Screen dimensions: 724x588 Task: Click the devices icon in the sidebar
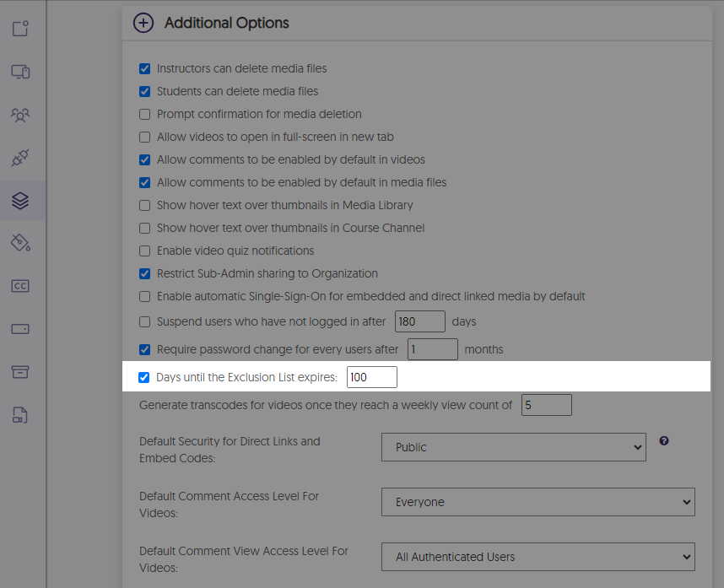[x=21, y=72]
